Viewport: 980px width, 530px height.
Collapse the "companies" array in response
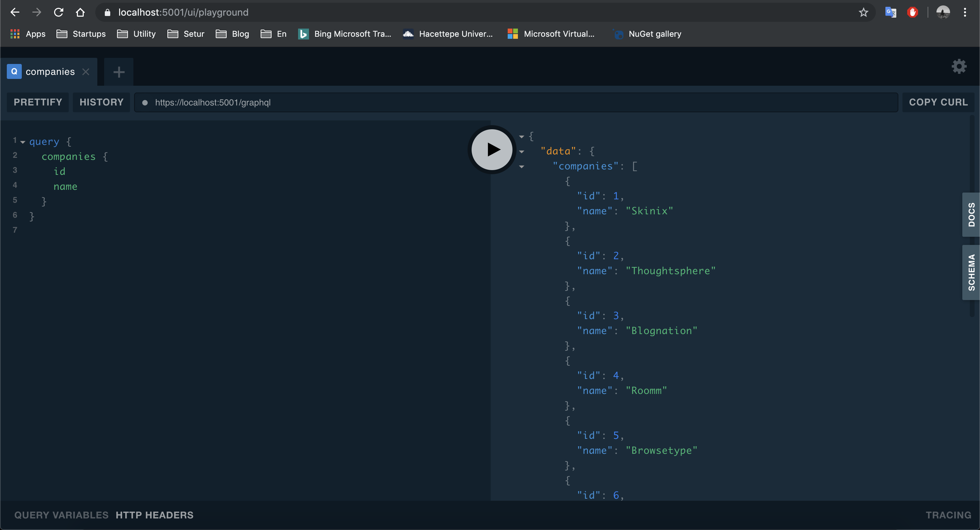tap(522, 167)
